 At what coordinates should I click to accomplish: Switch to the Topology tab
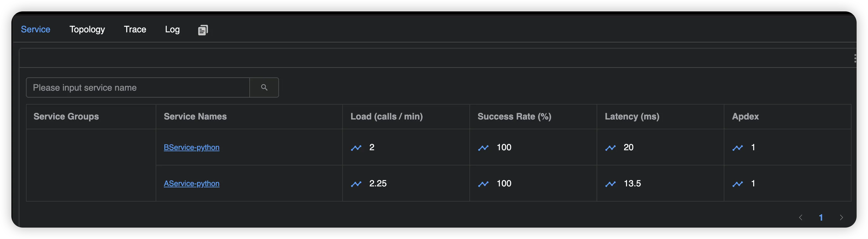87,29
